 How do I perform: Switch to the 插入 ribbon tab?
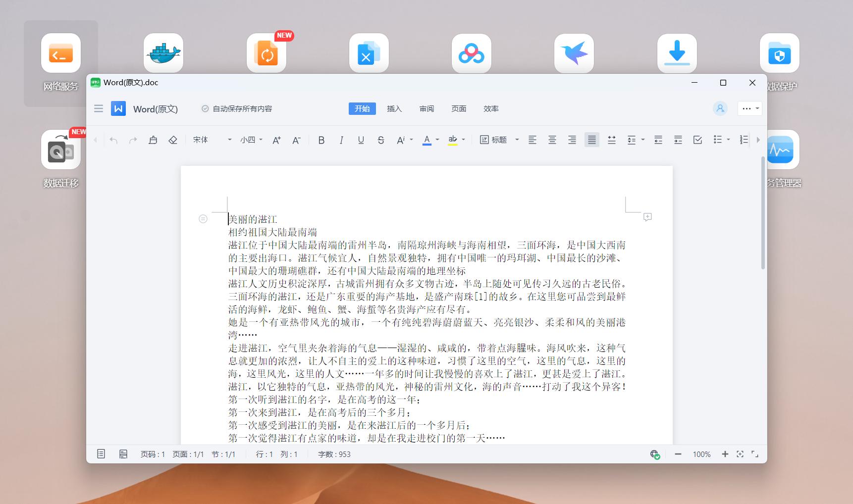pos(394,108)
